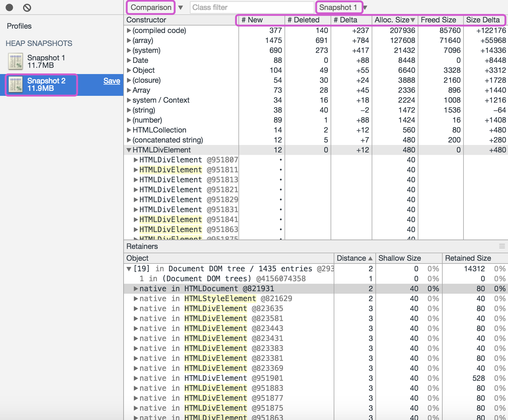508x420 pixels.
Task: Click the clear all profiles icon
Action: click(x=27, y=7)
